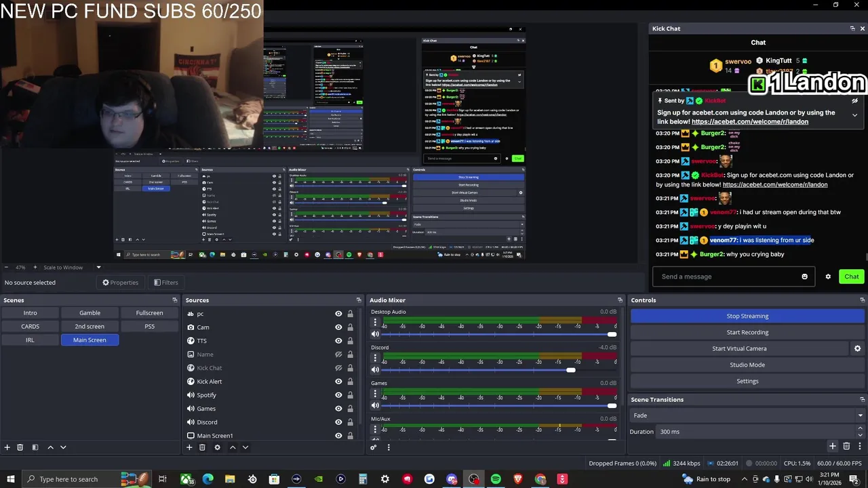Open acebet.com link in pinned message
Viewport: 868px width, 488px height.
point(750,122)
